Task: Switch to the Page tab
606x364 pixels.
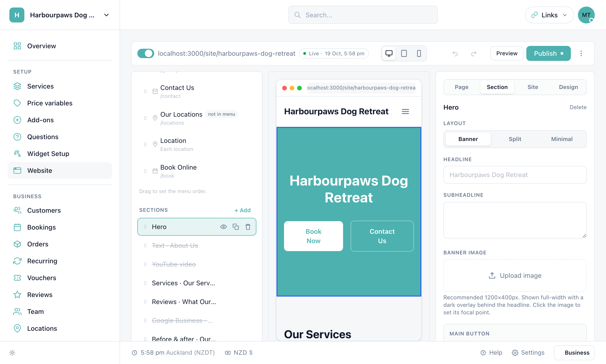Action: [x=461, y=87]
